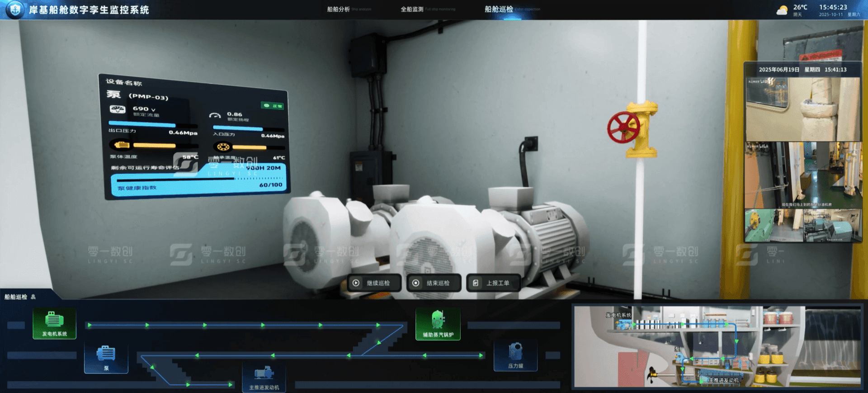Click the 结束巡检 button
The width and height of the screenshot is (868, 393).
tap(434, 283)
